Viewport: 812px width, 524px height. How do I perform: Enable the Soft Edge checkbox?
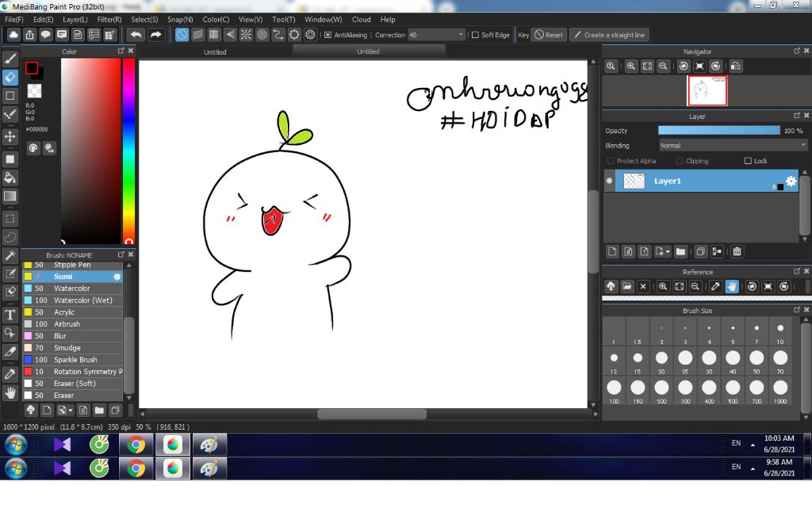pyautogui.click(x=475, y=35)
